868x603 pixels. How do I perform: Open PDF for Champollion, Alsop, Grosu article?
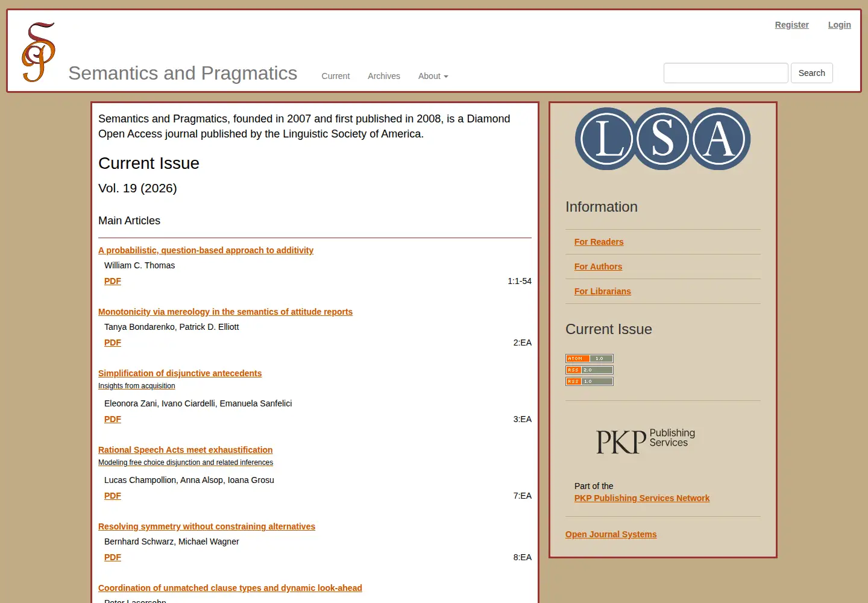[x=113, y=496]
